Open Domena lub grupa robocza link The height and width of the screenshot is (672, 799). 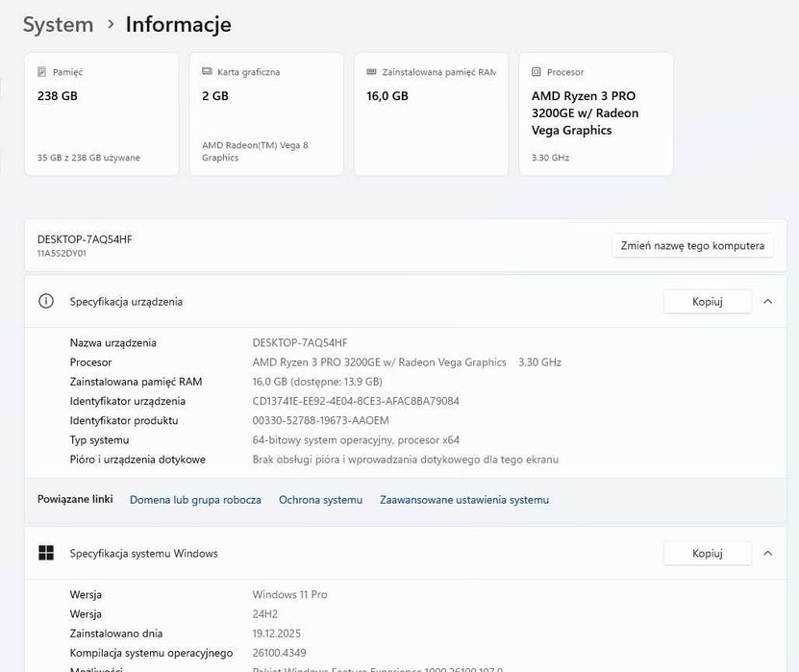pos(195,500)
